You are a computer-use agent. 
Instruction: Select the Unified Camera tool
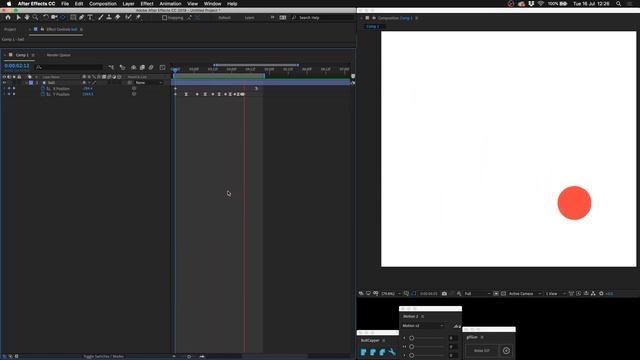coord(54,18)
